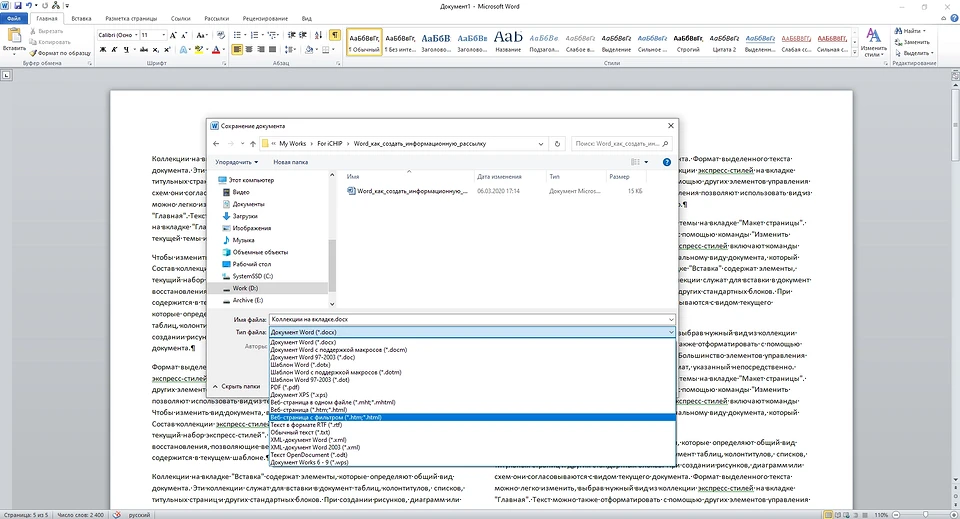The width and height of the screenshot is (960, 519).
Task: Click the Paste clipboard icon
Action: (x=14, y=36)
